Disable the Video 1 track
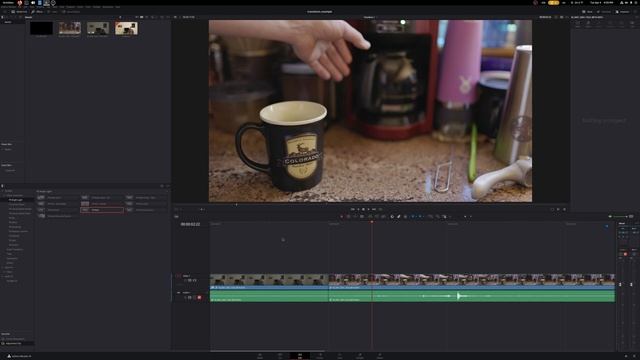The width and height of the screenshot is (640, 360). [194, 280]
